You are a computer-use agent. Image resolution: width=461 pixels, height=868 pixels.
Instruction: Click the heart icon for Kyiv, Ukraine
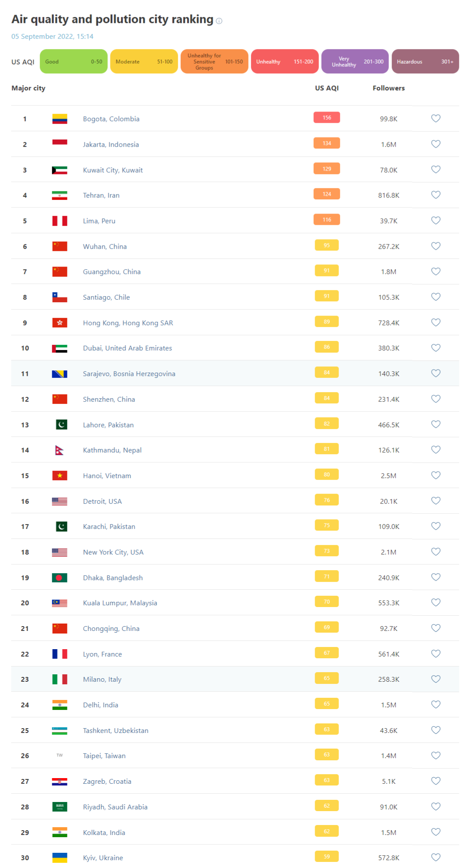(436, 857)
